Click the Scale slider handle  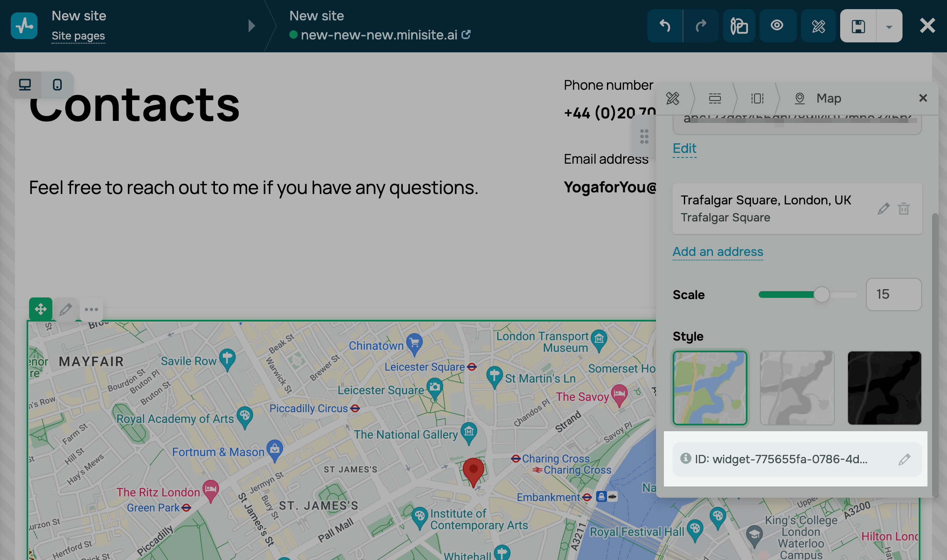pos(821,295)
